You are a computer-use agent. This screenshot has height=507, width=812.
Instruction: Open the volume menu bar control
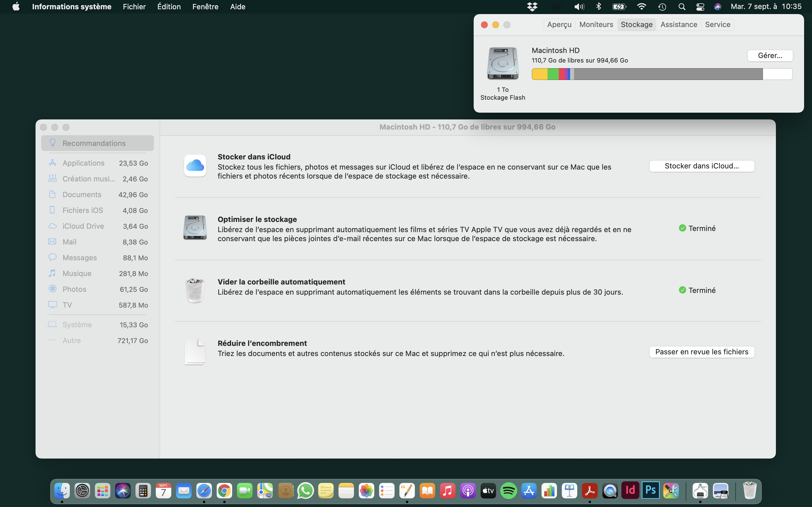pyautogui.click(x=579, y=7)
